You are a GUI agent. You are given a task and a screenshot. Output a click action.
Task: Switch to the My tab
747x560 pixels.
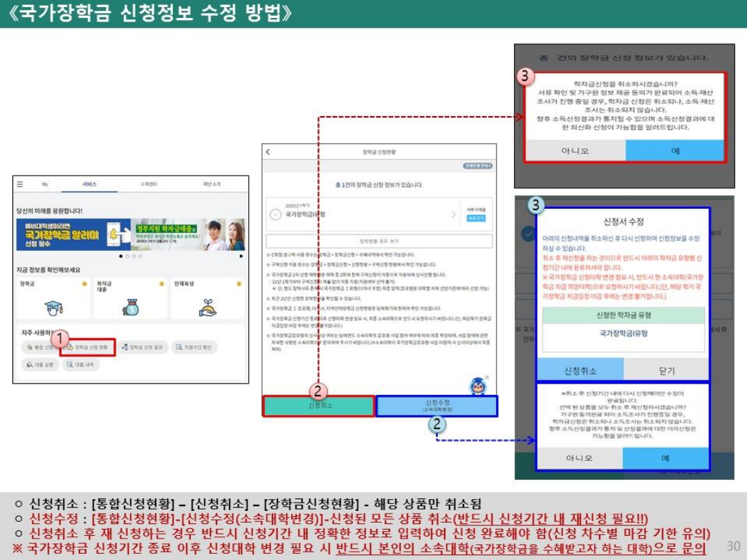click(45, 184)
